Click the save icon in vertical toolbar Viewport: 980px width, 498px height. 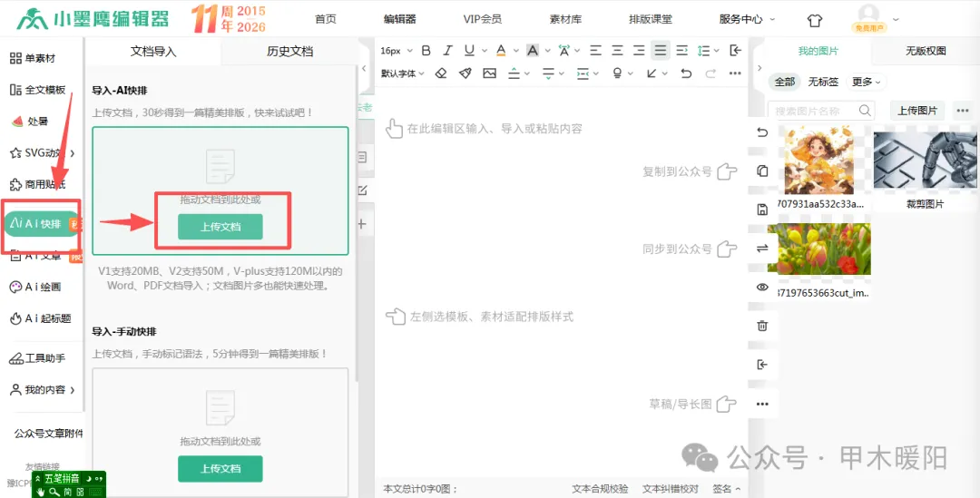(762, 210)
